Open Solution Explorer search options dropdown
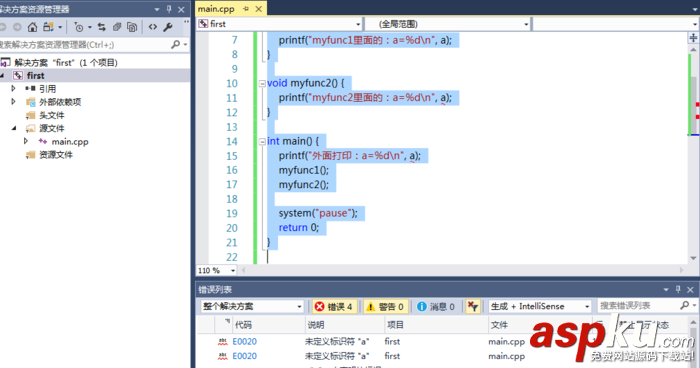 (185, 45)
